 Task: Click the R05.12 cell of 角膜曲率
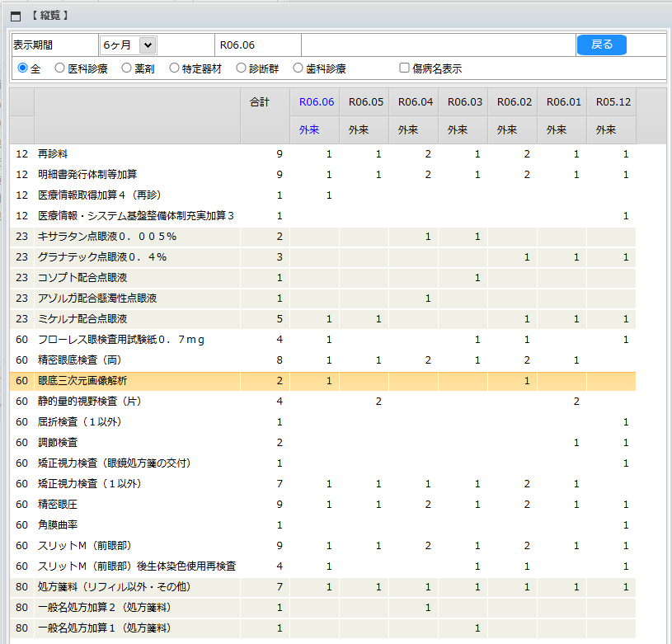tap(612, 525)
